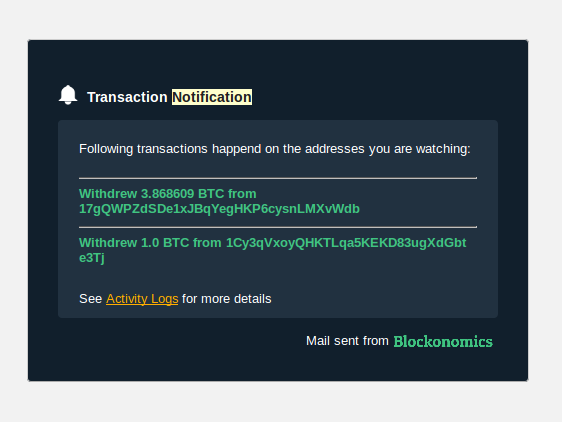
Task: Click the 1.0 BTC amount value
Action: [x=165, y=243]
